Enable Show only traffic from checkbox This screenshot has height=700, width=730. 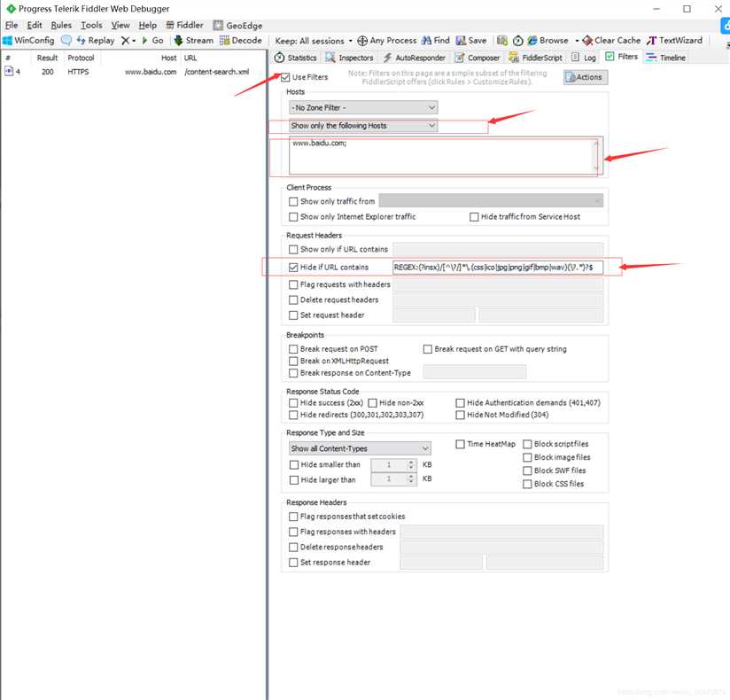293,202
